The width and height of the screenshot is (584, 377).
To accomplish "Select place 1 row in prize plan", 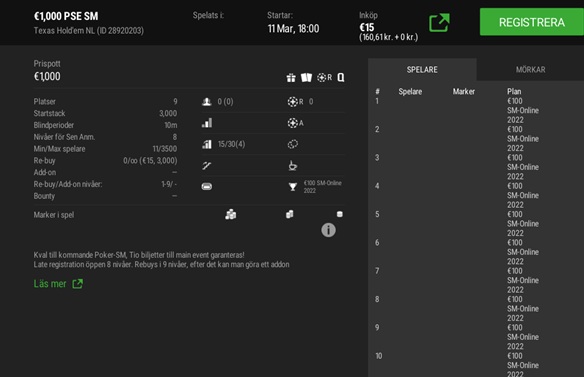I will point(477,111).
